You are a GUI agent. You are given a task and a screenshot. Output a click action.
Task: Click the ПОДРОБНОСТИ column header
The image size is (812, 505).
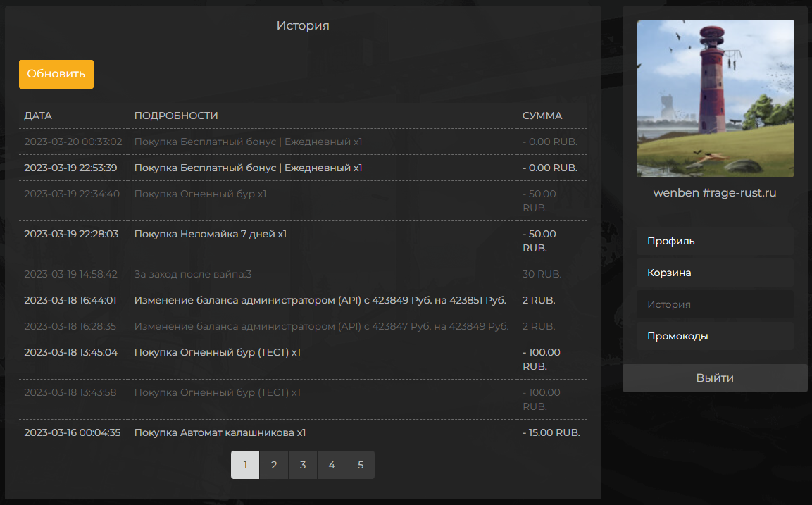[x=176, y=116]
